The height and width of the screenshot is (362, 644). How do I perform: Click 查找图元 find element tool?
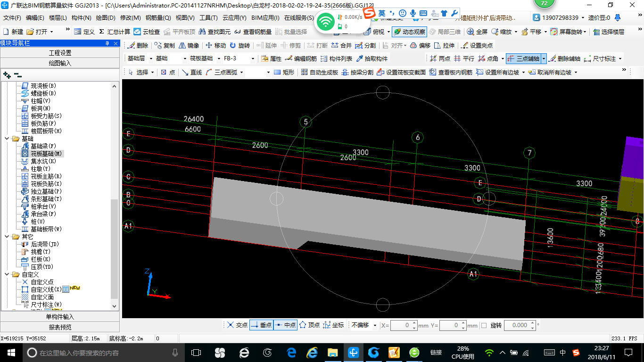(215, 32)
